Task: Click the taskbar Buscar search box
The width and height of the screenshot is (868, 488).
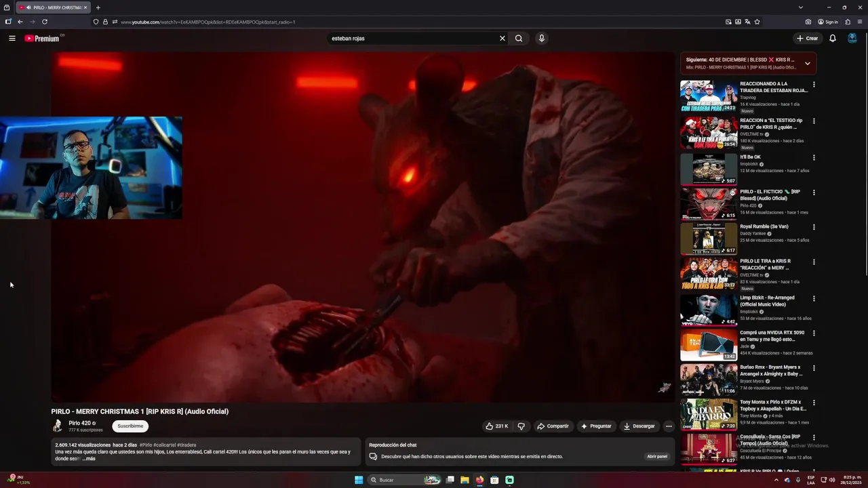Action: click(406, 480)
